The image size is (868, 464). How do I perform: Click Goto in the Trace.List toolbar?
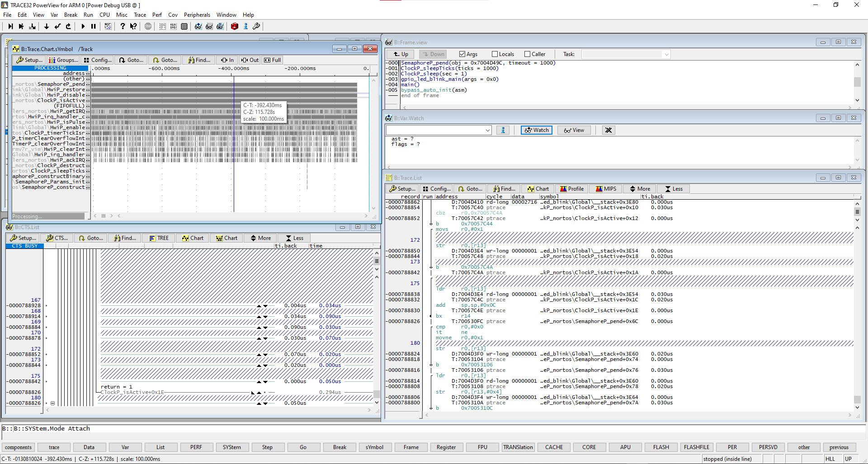pos(470,189)
